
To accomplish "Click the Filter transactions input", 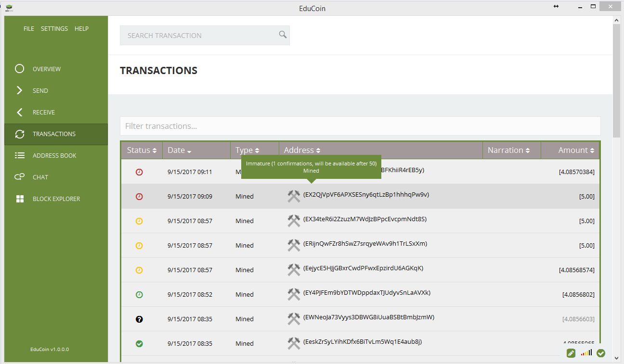I will [360, 126].
